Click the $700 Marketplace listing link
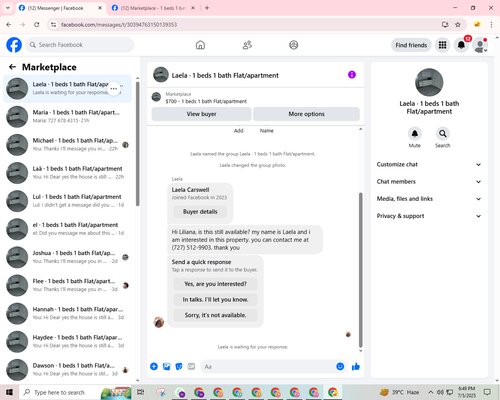This screenshot has width=500, height=400. click(x=206, y=101)
